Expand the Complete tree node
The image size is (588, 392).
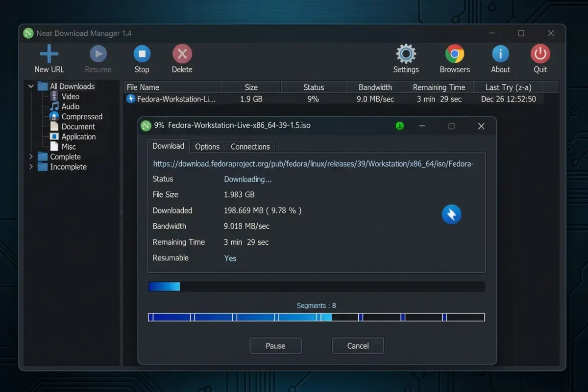[x=31, y=157]
